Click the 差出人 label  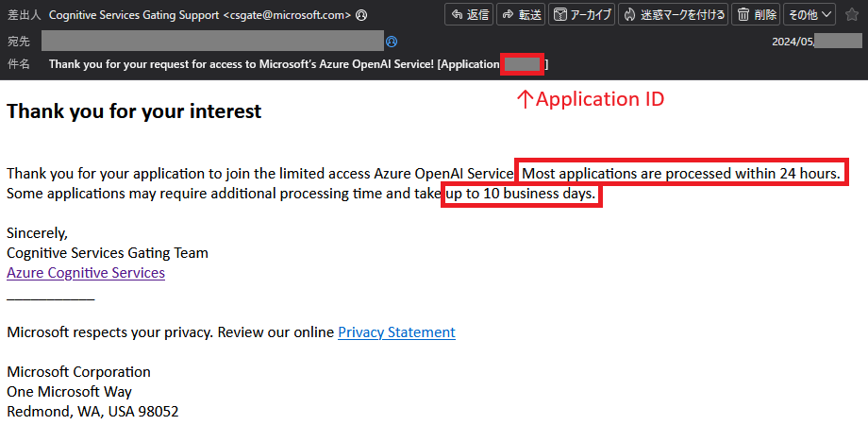pyautogui.click(x=24, y=15)
